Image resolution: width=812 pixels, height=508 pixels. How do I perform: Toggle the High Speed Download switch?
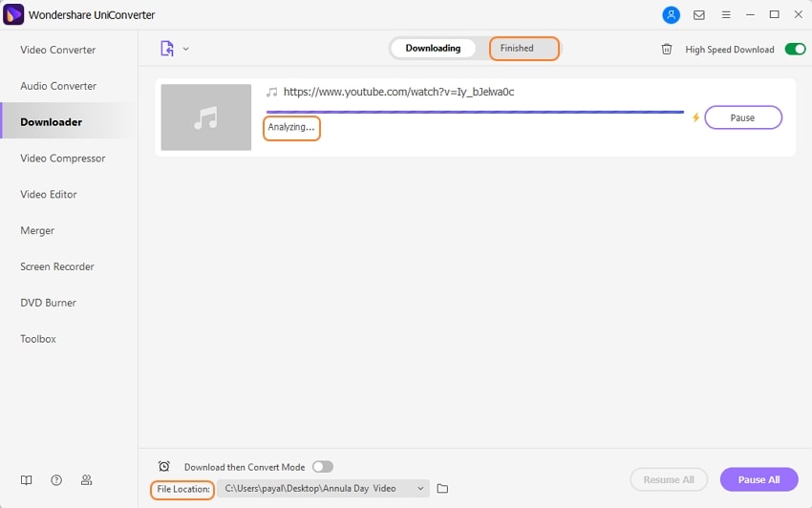(795, 50)
